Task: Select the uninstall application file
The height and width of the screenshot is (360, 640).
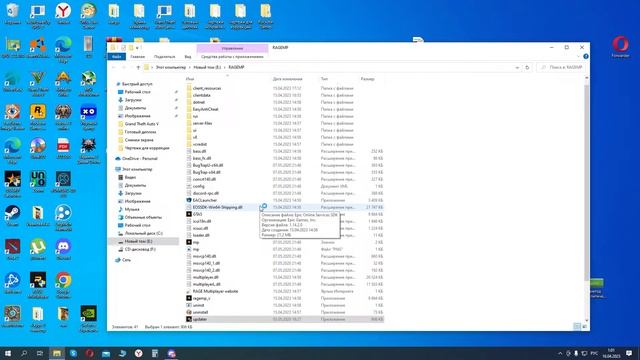Action: (x=286, y=312)
